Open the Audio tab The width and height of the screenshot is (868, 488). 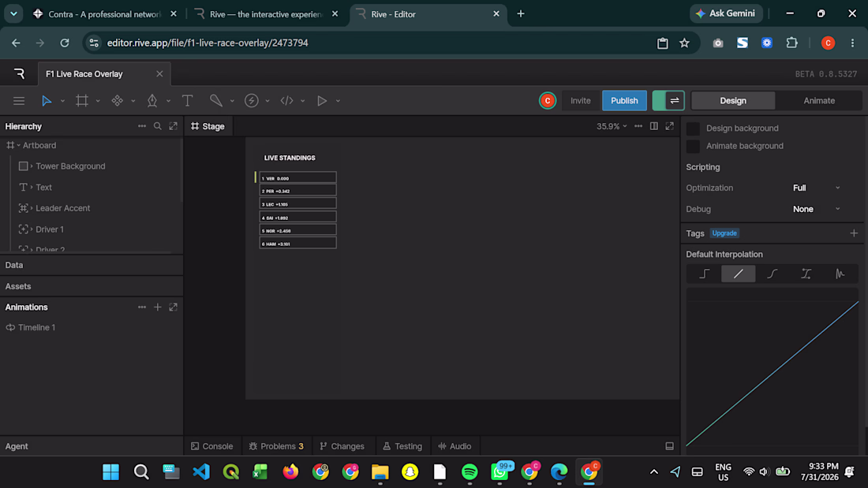[x=455, y=446]
